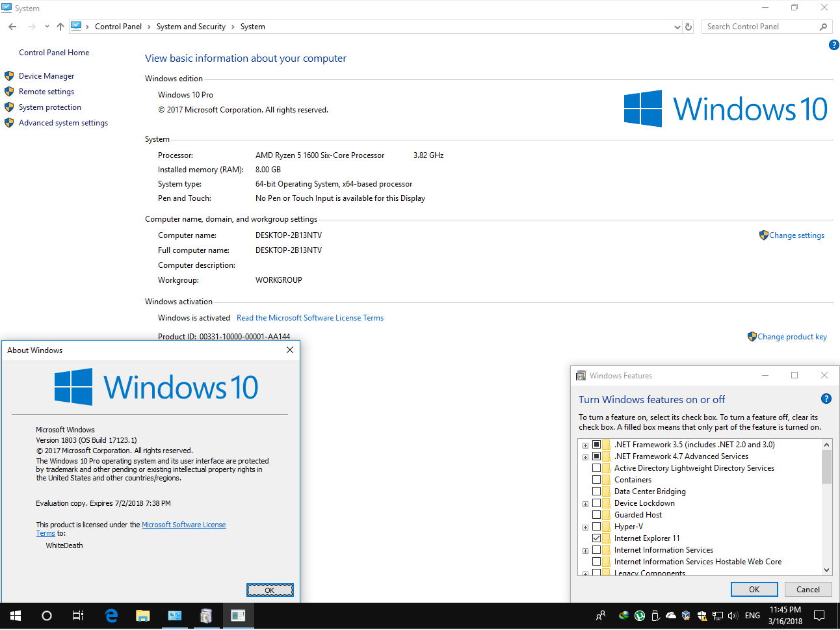
Task: Click the Windows Features title bar icon
Action: tap(581, 375)
